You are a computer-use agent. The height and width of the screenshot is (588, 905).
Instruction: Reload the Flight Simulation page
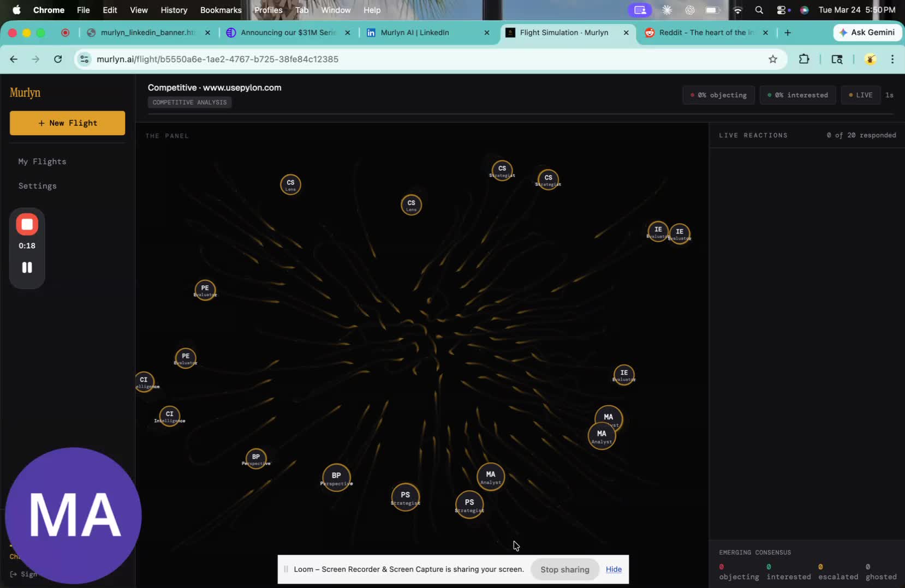pos(58,59)
